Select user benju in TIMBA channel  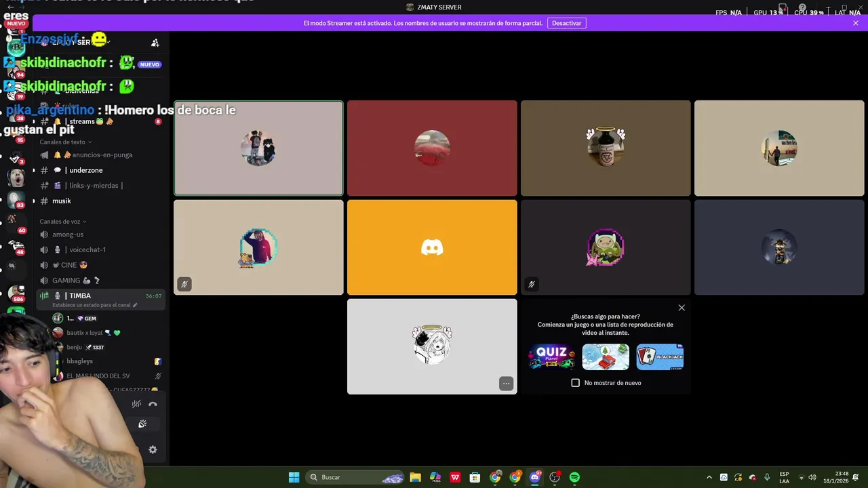click(x=107, y=347)
